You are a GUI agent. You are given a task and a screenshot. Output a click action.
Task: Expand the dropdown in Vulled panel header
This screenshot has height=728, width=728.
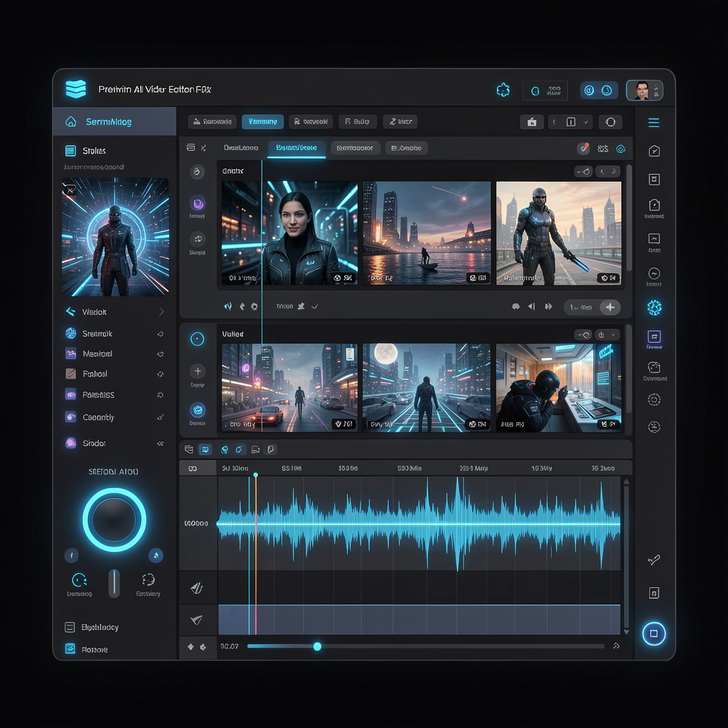pos(614,335)
